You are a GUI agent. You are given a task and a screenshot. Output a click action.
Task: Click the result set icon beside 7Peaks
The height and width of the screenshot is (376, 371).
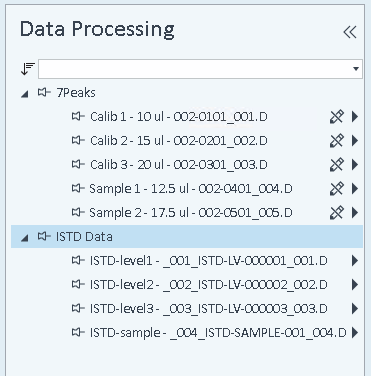(x=44, y=92)
